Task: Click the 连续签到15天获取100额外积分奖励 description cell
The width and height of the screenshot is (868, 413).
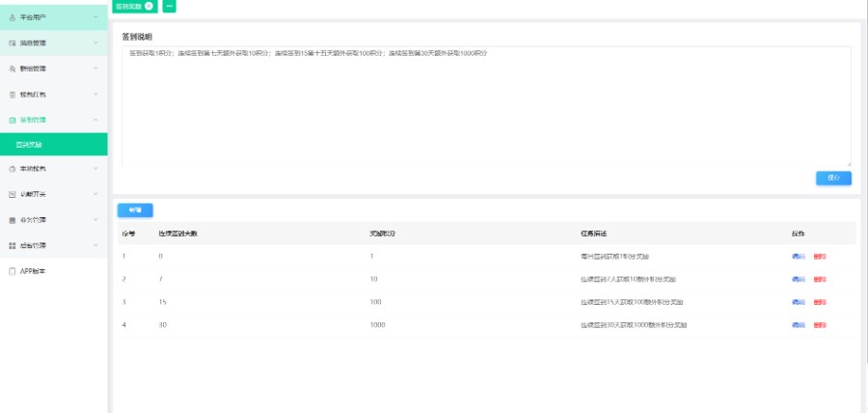Action: (x=632, y=302)
